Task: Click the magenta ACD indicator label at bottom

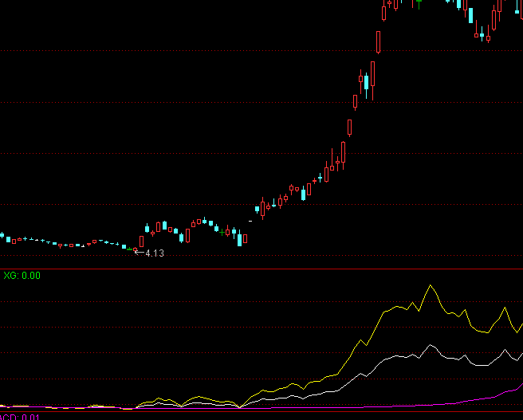Action: coord(19,417)
